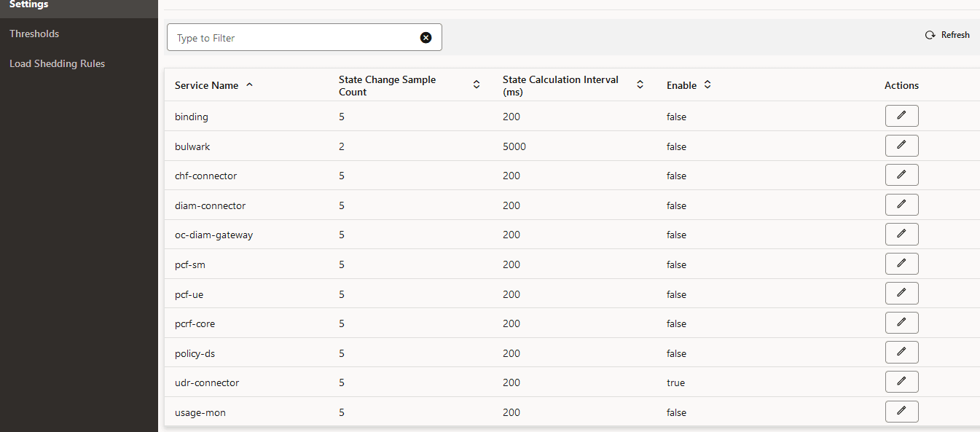Image resolution: width=980 pixels, height=432 pixels.
Task: Edit the bulwark service settings
Action: click(x=901, y=145)
